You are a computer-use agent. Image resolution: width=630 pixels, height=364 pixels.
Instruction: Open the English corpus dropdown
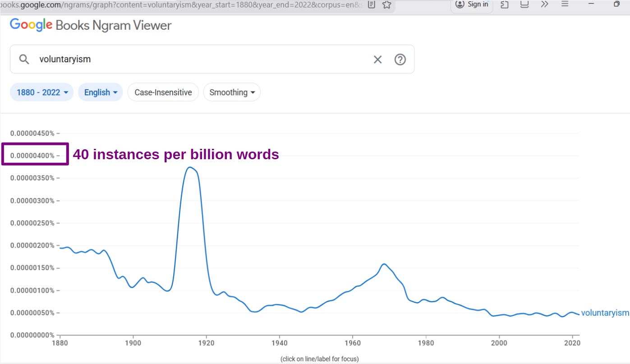coord(101,92)
